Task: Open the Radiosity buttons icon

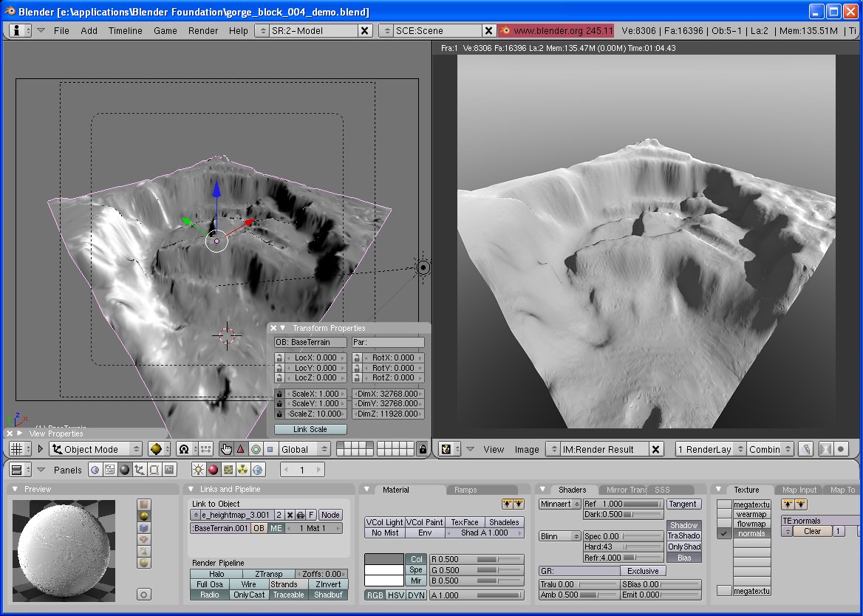Action: click(243, 470)
